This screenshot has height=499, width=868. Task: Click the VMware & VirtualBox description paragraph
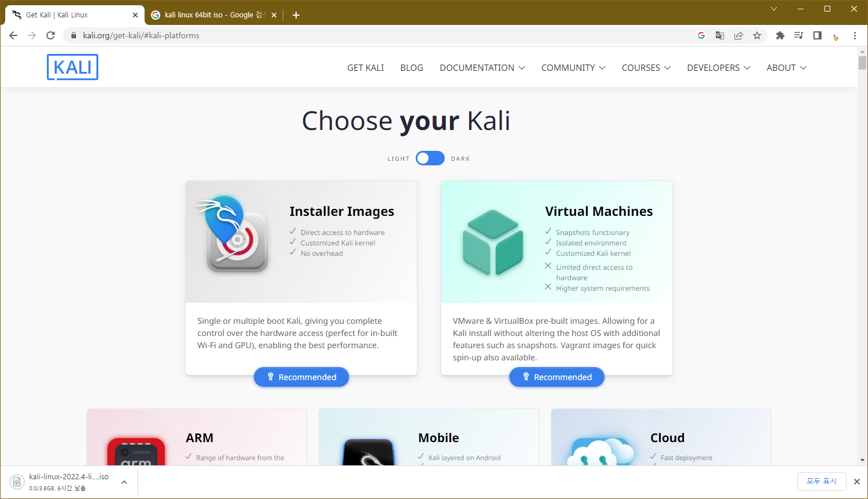[556, 339]
